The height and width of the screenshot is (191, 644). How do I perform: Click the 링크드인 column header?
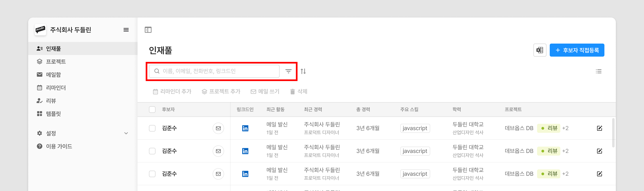click(x=245, y=110)
